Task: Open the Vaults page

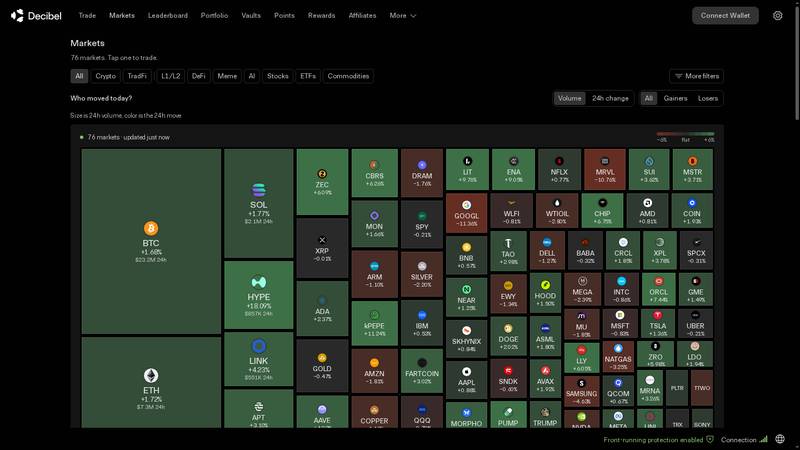Action: [251, 16]
